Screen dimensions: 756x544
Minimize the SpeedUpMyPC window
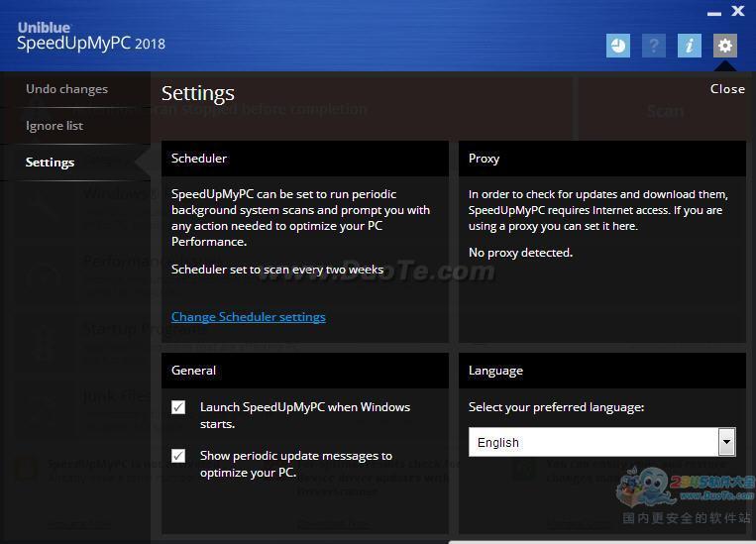[x=714, y=13]
